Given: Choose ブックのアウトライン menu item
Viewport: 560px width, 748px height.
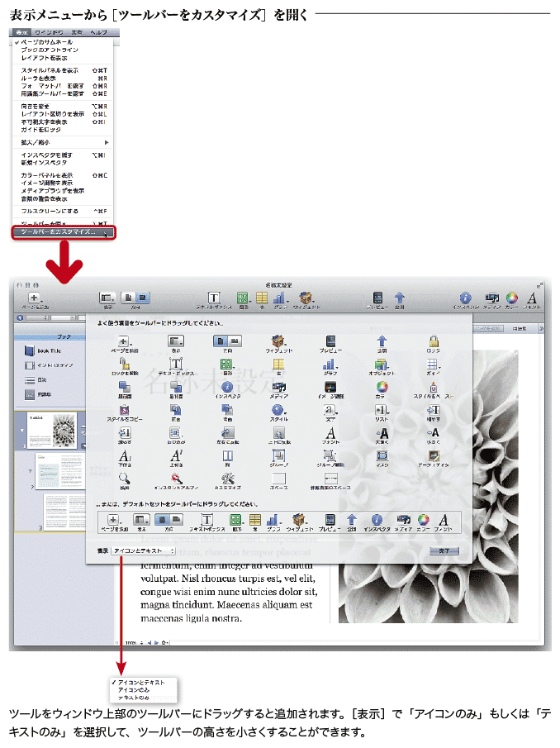Looking at the screenshot, I should pos(63,50).
